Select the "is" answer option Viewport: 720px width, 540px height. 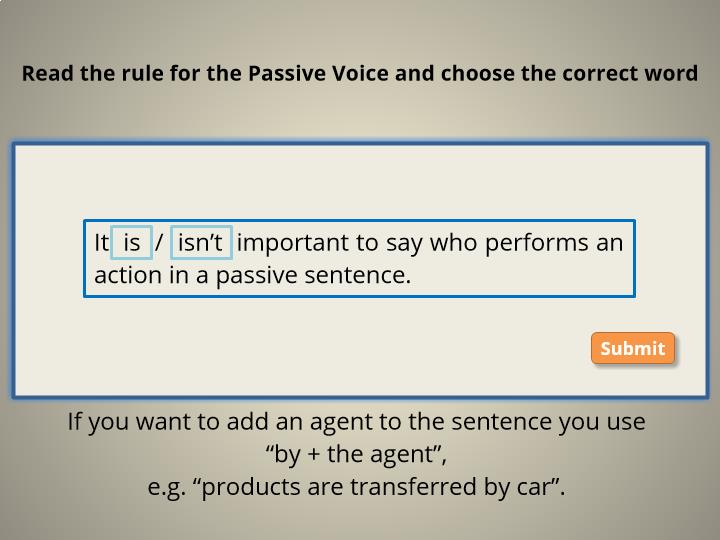click(131, 242)
